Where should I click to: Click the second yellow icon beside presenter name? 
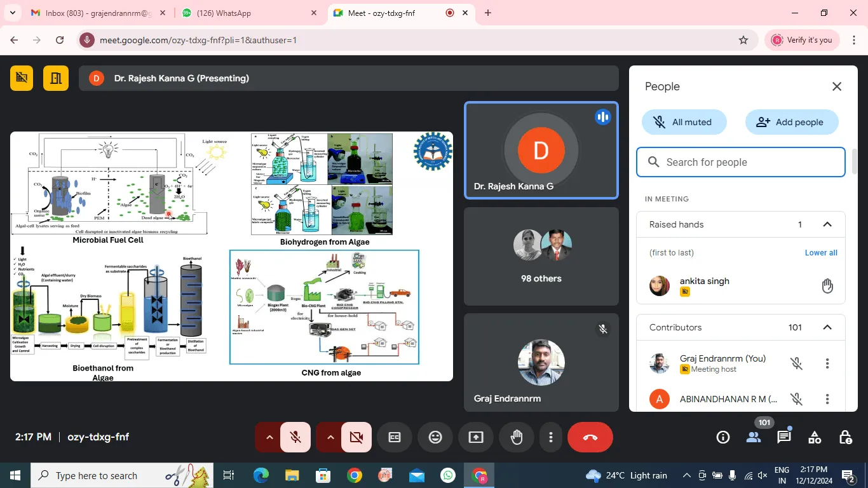pos(56,78)
